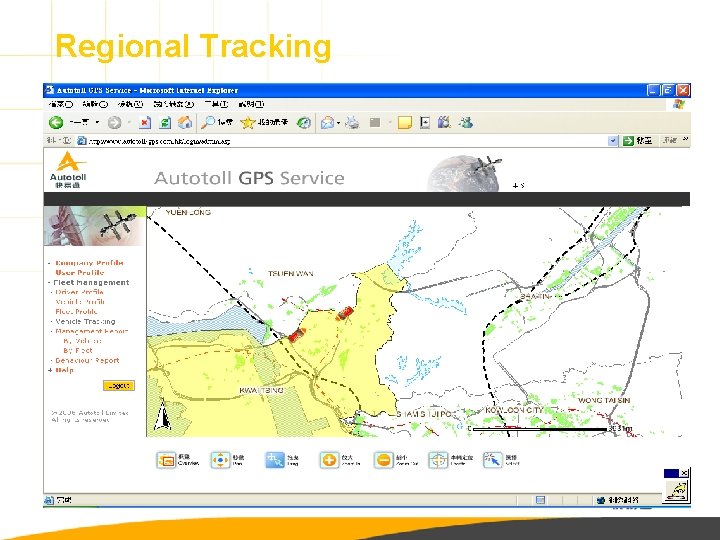Click the grey Forward browser button

114,122
